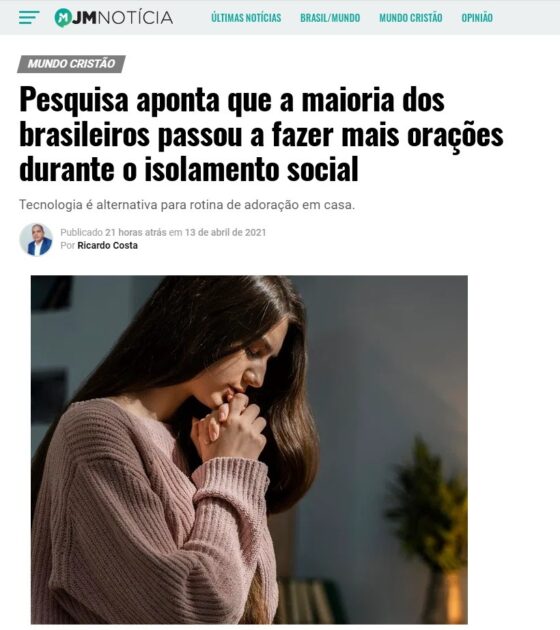Open the Ricardo Costa author link

pos(107,245)
